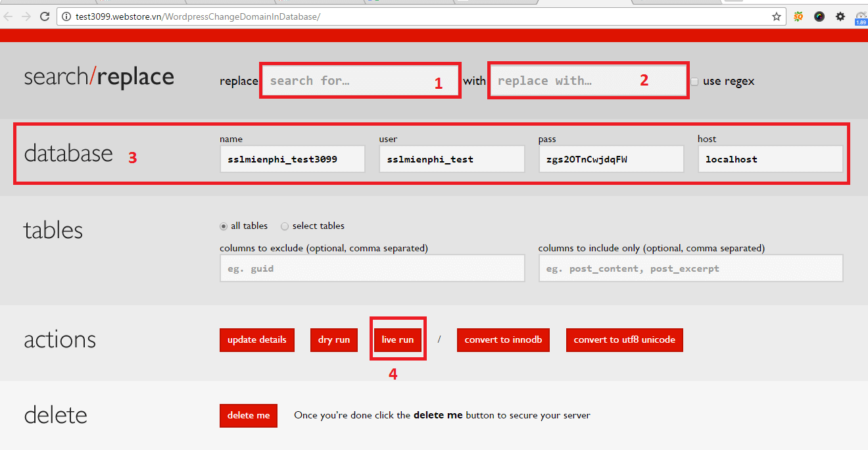The image size is (868, 450).
Task: Switch to the select tables option
Action: pos(284,226)
